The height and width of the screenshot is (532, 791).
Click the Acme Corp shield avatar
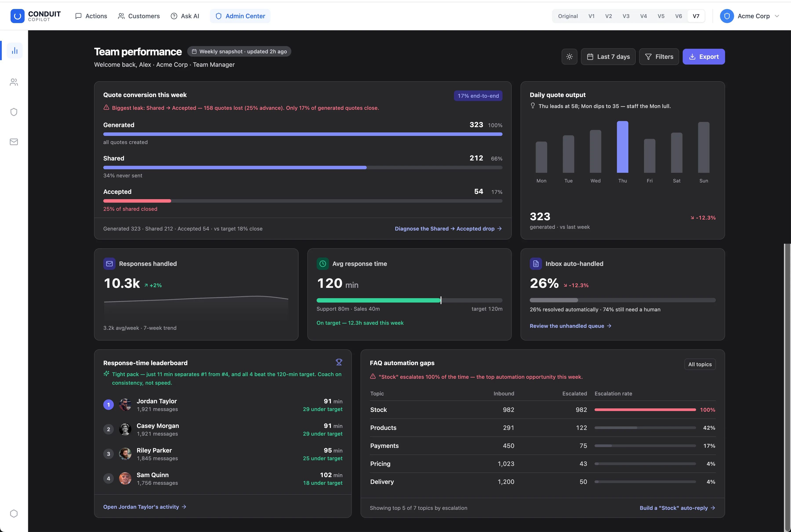pos(727,16)
